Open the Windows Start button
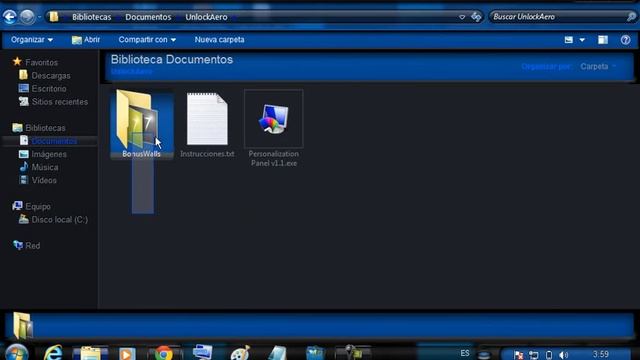 16,353
